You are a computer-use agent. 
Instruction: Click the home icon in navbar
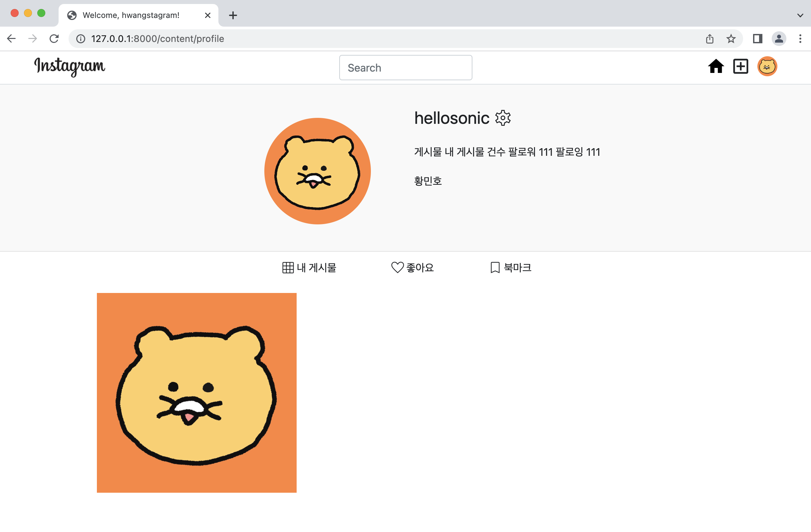coord(715,67)
